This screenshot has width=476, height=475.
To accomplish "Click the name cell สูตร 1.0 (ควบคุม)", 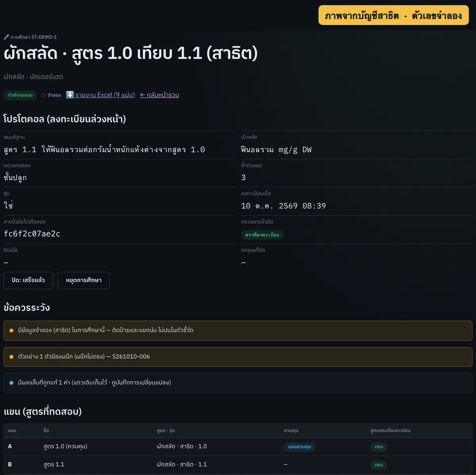I will click(65, 446).
